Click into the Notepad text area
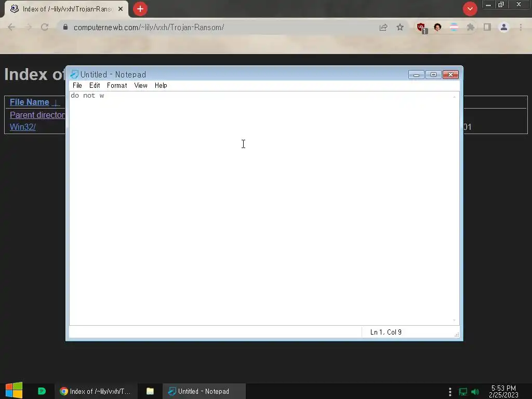The image size is (532, 399). coord(261,208)
